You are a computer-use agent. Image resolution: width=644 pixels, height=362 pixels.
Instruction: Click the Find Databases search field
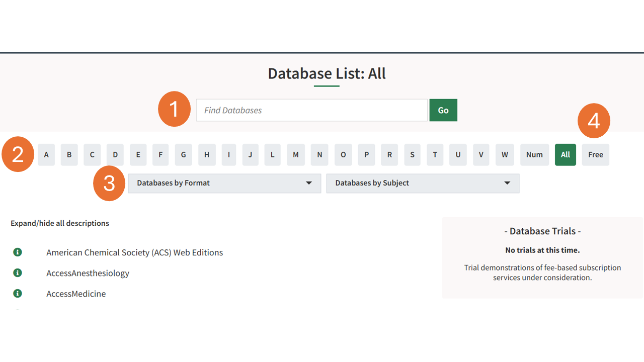click(x=312, y=110)
